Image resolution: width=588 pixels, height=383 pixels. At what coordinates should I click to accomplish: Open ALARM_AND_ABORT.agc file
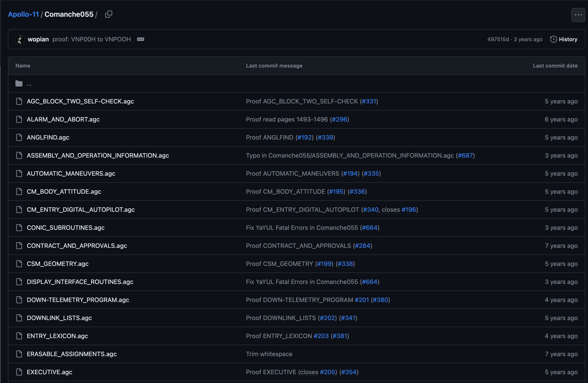pos(63,119)
